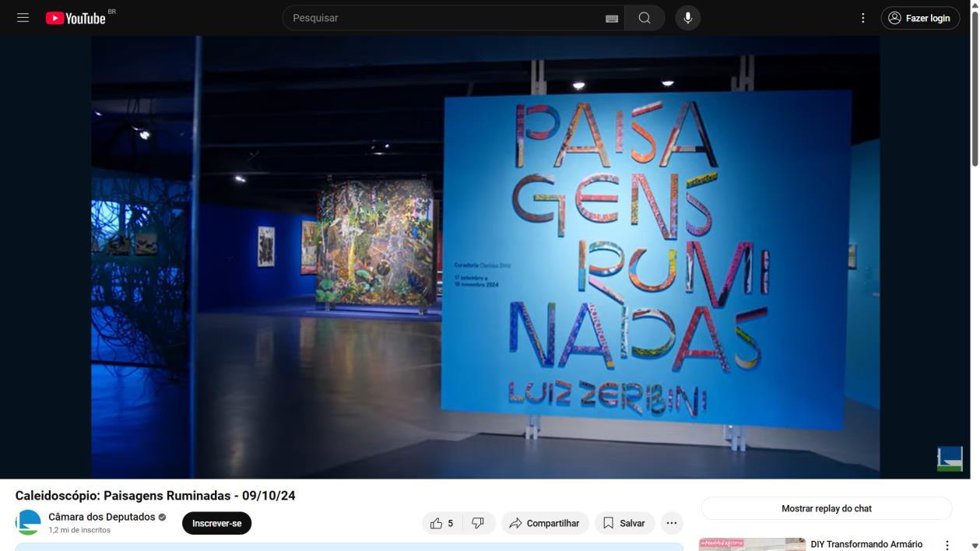Save the video with Salvar
The height and width of the screenshot is (551, 980).
tap(625, 523)
